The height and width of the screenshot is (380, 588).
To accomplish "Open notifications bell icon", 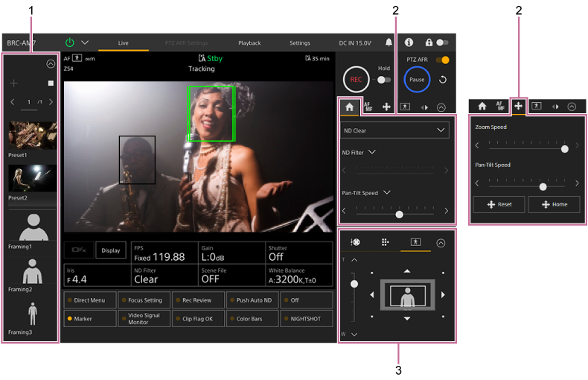I will click(389, 42).
